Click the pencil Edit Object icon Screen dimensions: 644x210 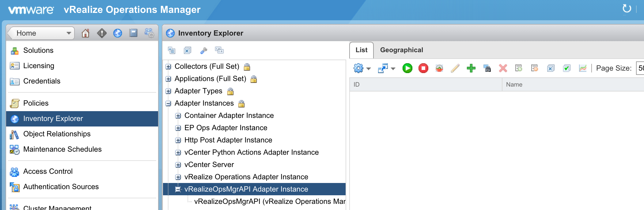pyautogui.click(x=455, y=68)
